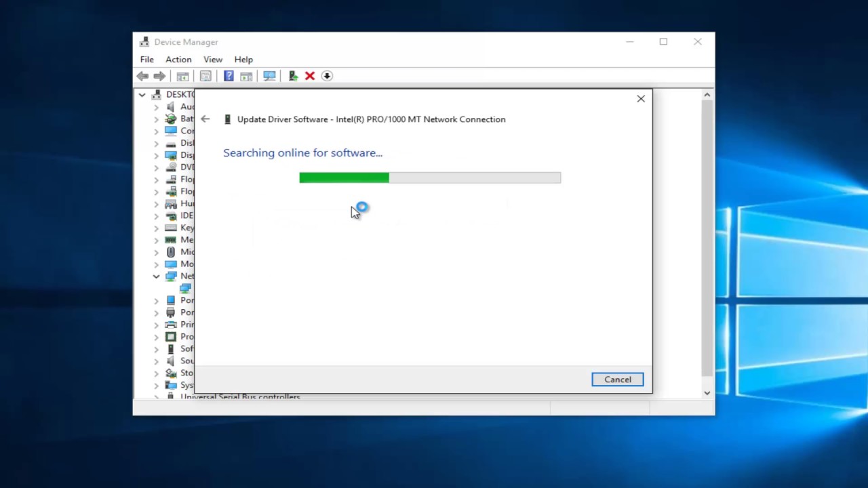Viewport: 868px width, 488px height.
Task: Expand the IDE controllers category
Action: pyautogui.click(x=156, y=215)
